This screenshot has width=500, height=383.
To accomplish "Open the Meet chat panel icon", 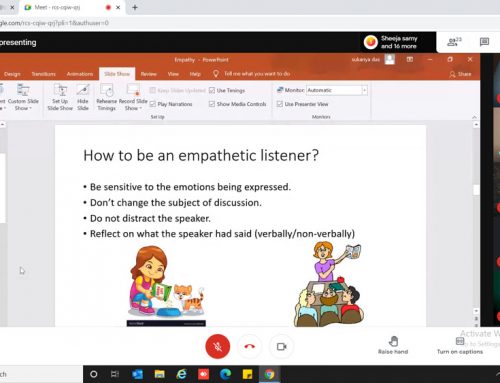I will 484,42.
